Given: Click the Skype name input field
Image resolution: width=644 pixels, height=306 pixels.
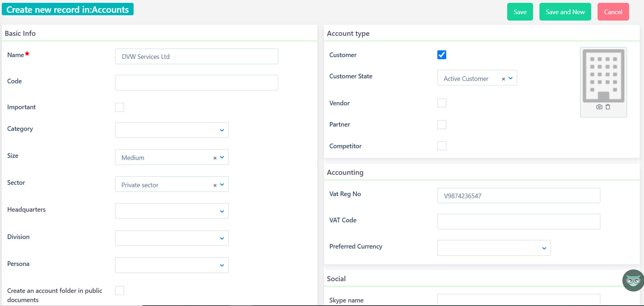Looking at the screenshot, I should (519, 300).
